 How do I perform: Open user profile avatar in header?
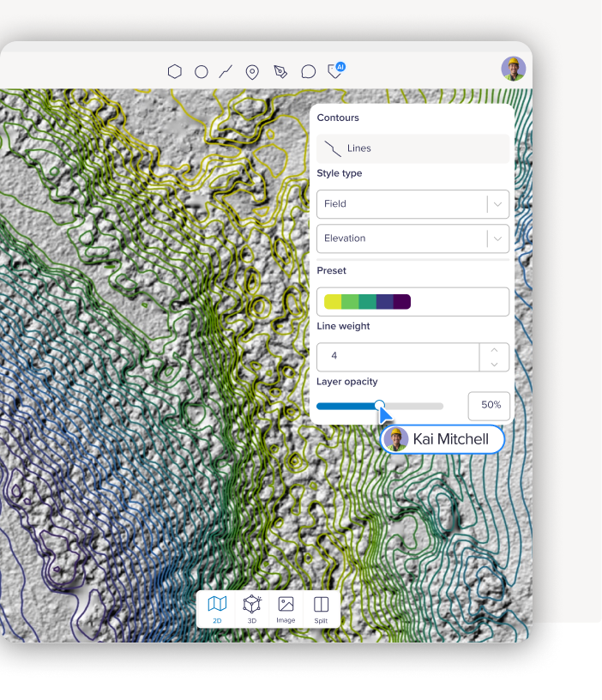[513, 69]
